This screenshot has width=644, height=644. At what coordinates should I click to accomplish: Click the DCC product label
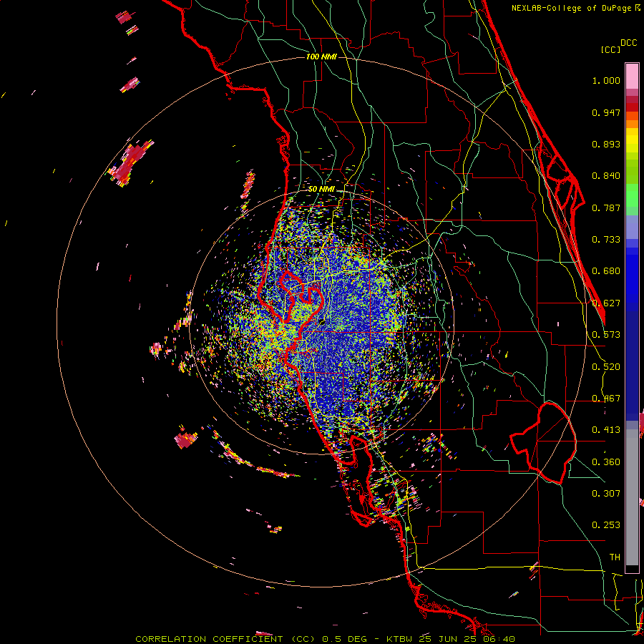click(629, 43)
